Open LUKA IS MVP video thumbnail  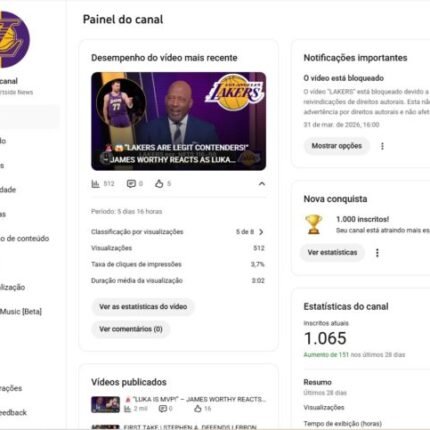click(105, 404)
